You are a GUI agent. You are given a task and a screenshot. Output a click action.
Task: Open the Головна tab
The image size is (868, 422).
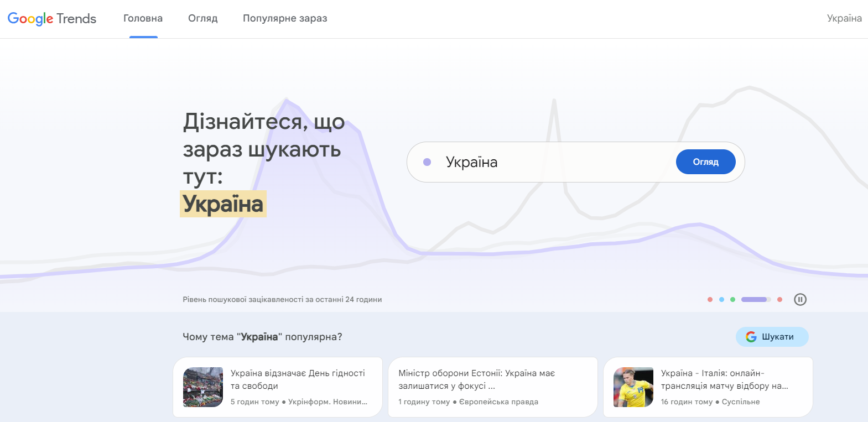[x=143, y=18]
